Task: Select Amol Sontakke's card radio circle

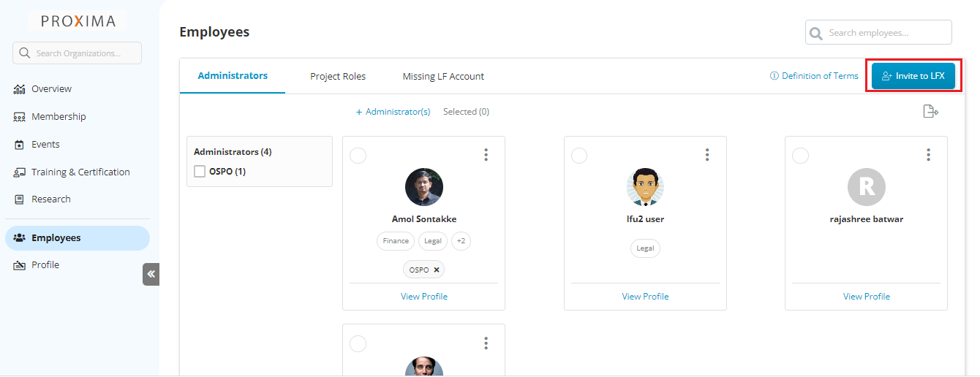Action: pos(358,156)
